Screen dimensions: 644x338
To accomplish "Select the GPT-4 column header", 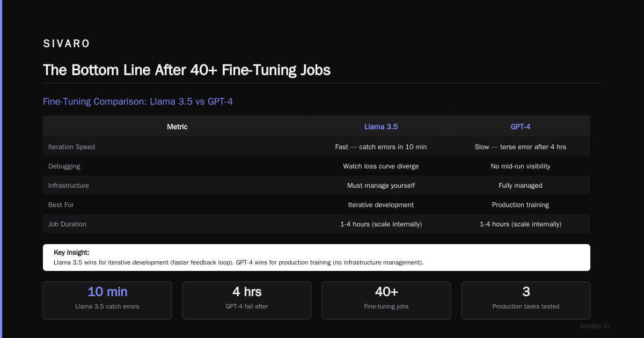I will 521,127.
